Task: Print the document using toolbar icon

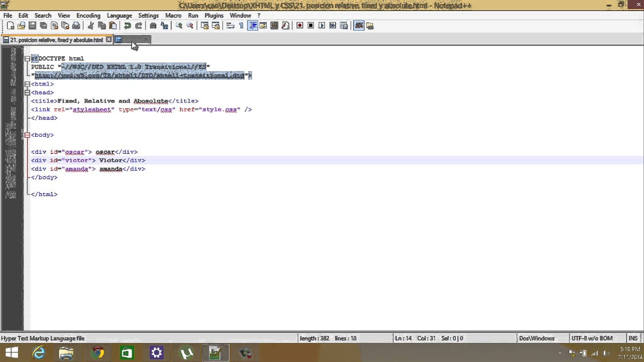Action: (x=76, y=26)
